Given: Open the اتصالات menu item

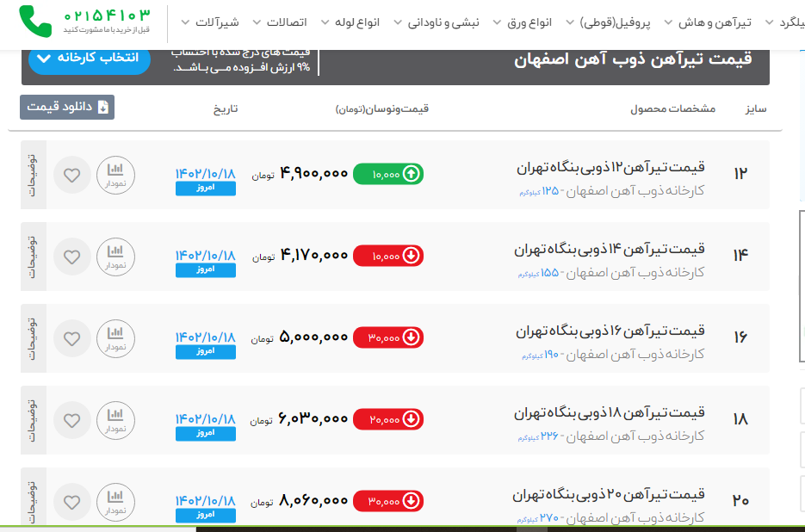Looking at the screenshot, I should point(280,22).
